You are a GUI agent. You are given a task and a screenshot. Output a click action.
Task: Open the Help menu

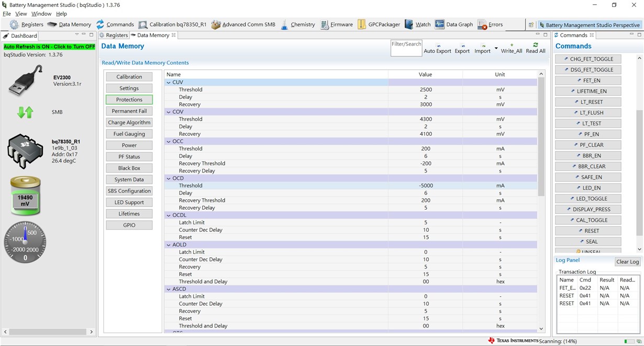coord(61,14)
